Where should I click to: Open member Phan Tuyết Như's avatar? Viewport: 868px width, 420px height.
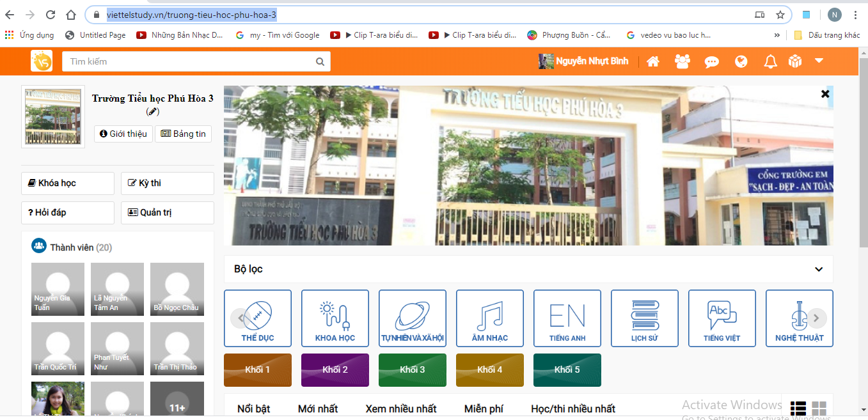pyautogui.click(x=117, y=348)
